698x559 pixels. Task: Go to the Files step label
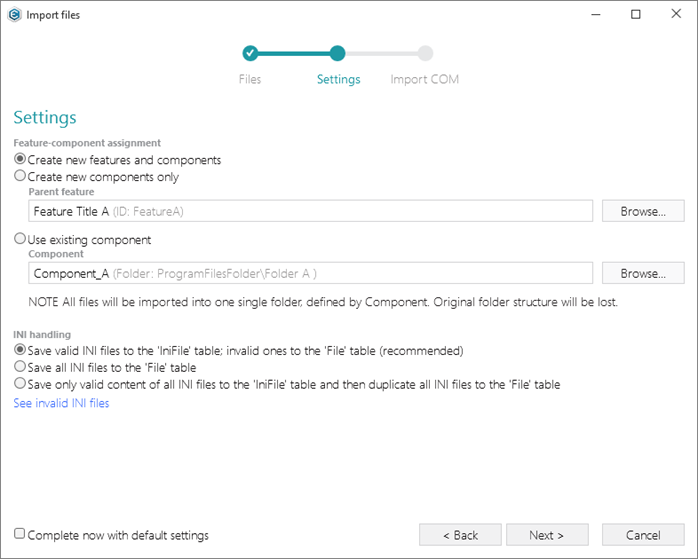pos(250,79)
